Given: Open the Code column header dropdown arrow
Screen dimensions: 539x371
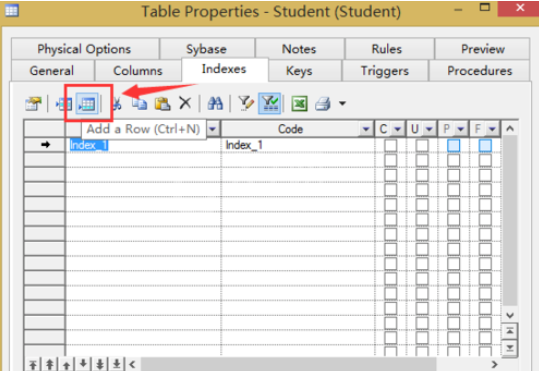Looking at the screenshot, I should (x=366, y=129).
